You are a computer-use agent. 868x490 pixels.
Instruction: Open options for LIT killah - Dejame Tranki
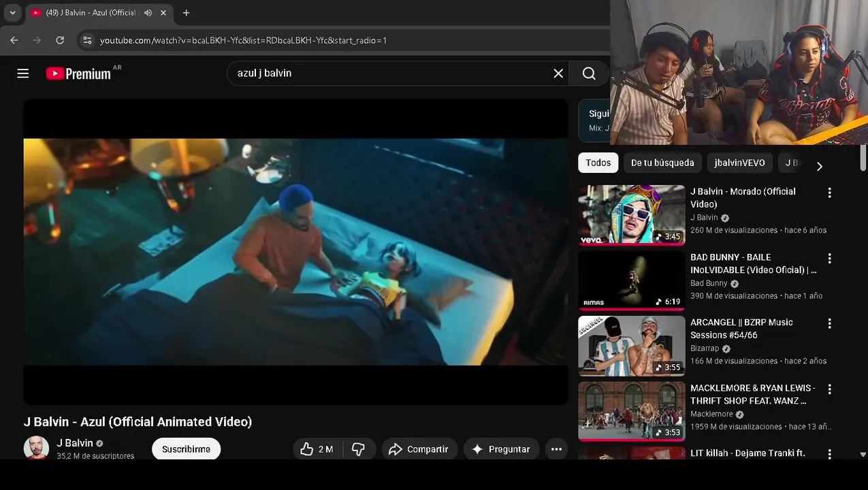(x=829, y=454)
